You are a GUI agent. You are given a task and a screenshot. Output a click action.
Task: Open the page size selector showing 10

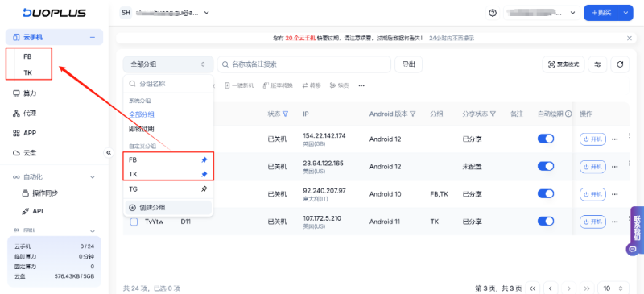point(613,288)
